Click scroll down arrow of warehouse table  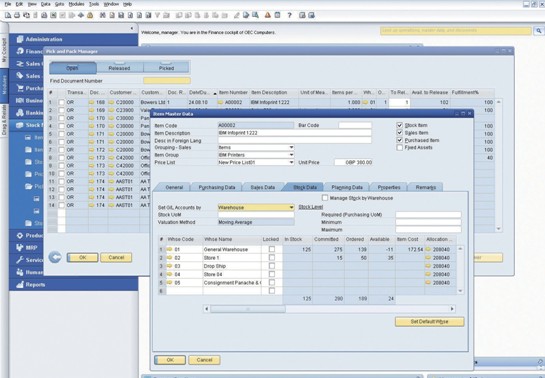click(461, 291)
